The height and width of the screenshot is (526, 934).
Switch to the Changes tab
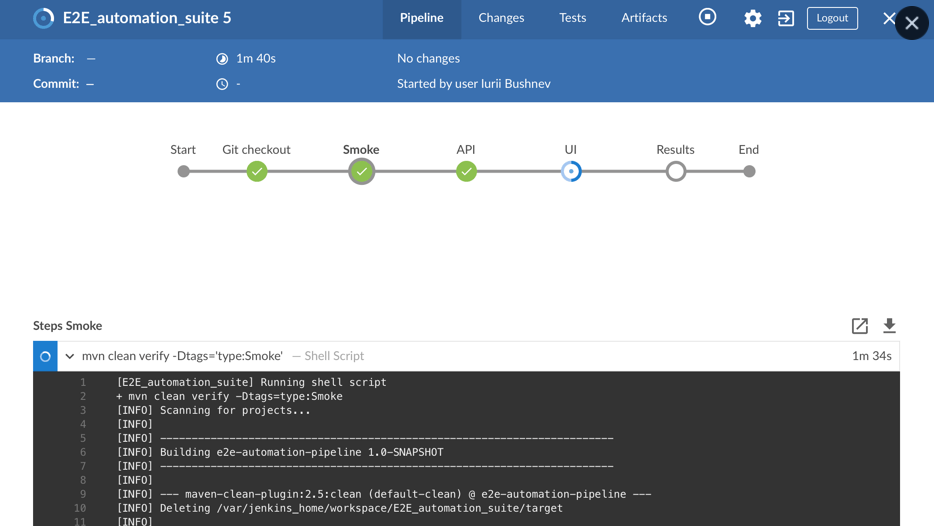tap(501, 18)
